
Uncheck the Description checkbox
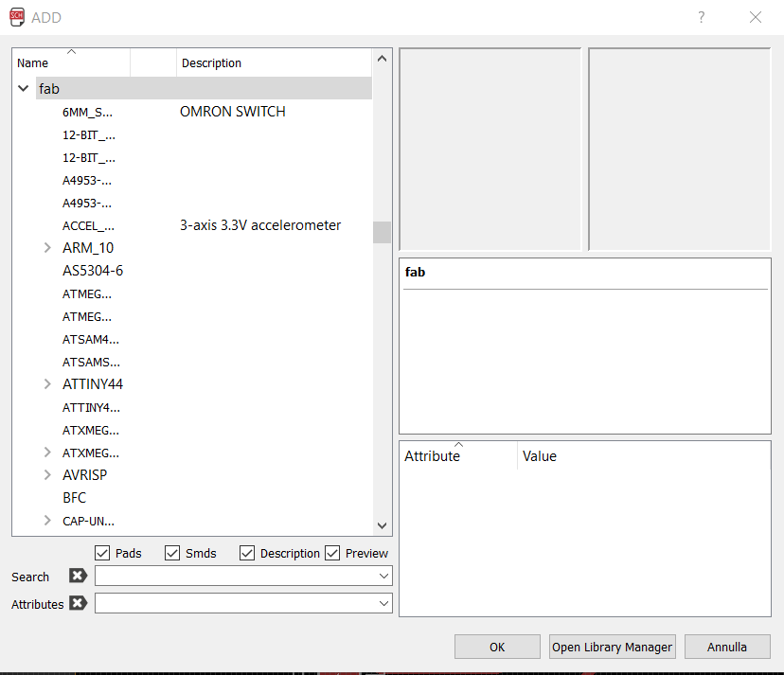tap(247, 553)
